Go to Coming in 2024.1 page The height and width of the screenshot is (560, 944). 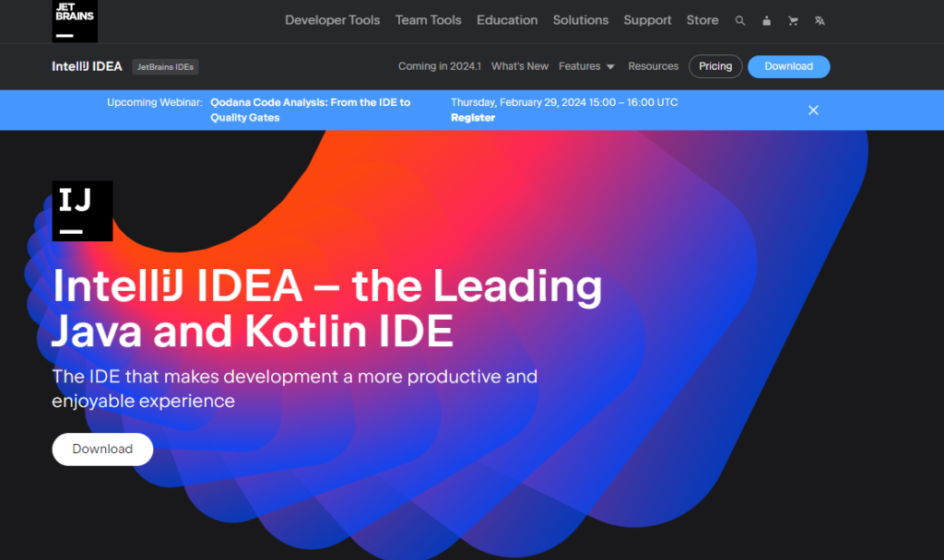click(440, 66)
